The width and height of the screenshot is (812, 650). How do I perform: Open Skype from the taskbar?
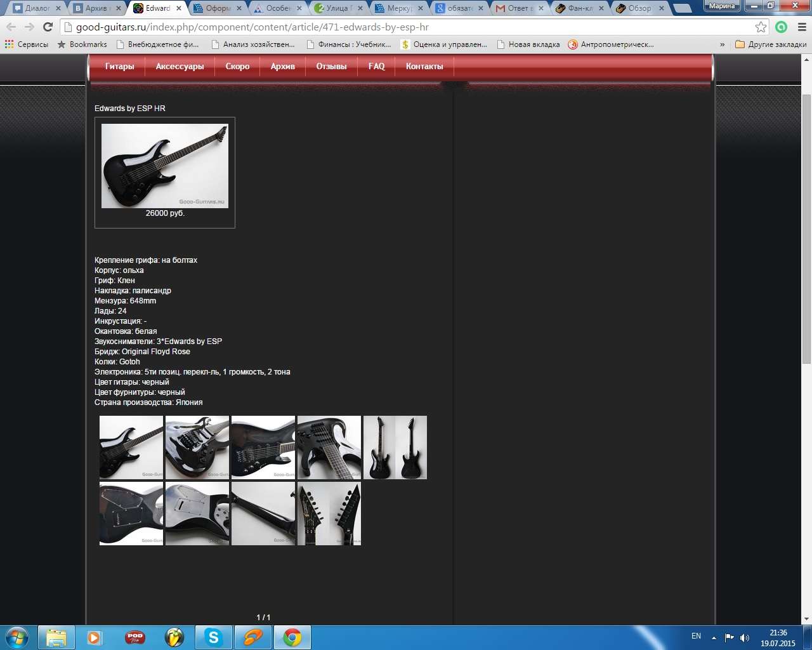(x=213, y=637)
